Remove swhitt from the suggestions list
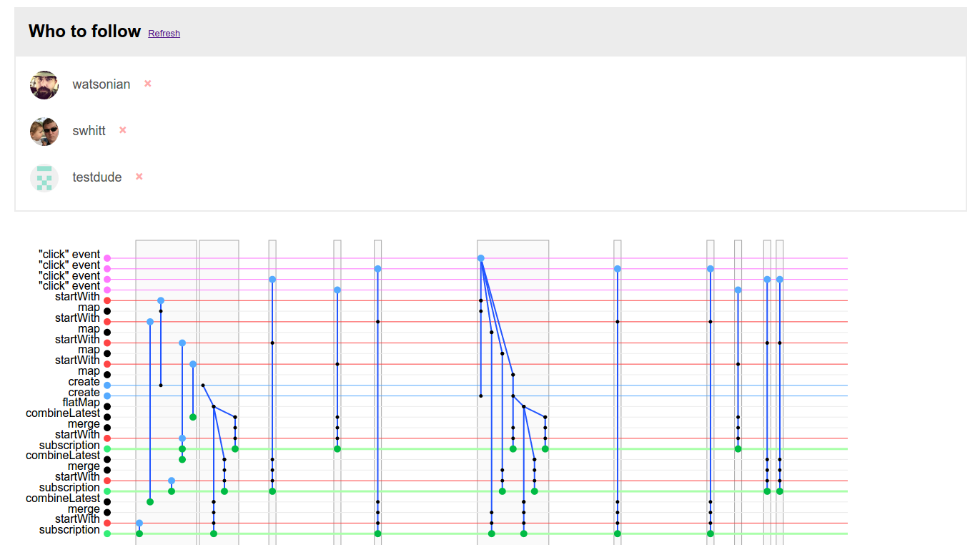The image size is (980, 555). pyautogui.click(x=123, y=130)
